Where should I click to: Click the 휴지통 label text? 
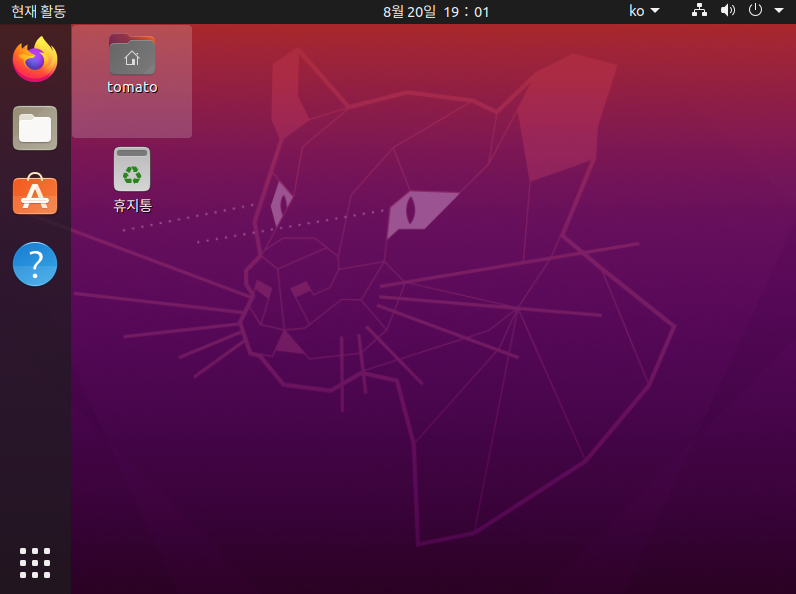(x=132, y=206)
